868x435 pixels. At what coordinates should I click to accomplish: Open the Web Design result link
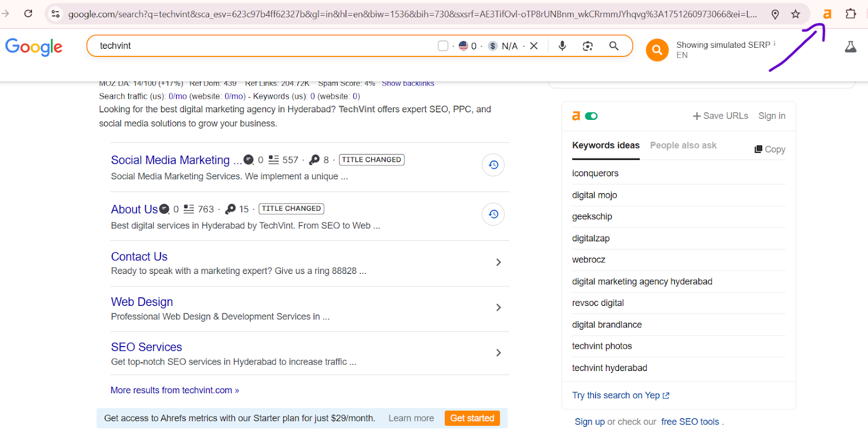tap(142, 302)
